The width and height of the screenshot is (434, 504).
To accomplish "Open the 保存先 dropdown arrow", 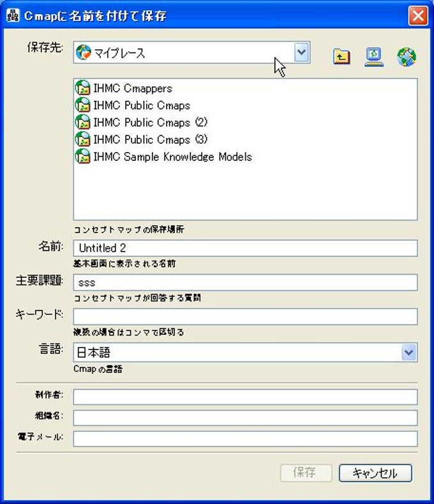I will click(x=301, y=52).
